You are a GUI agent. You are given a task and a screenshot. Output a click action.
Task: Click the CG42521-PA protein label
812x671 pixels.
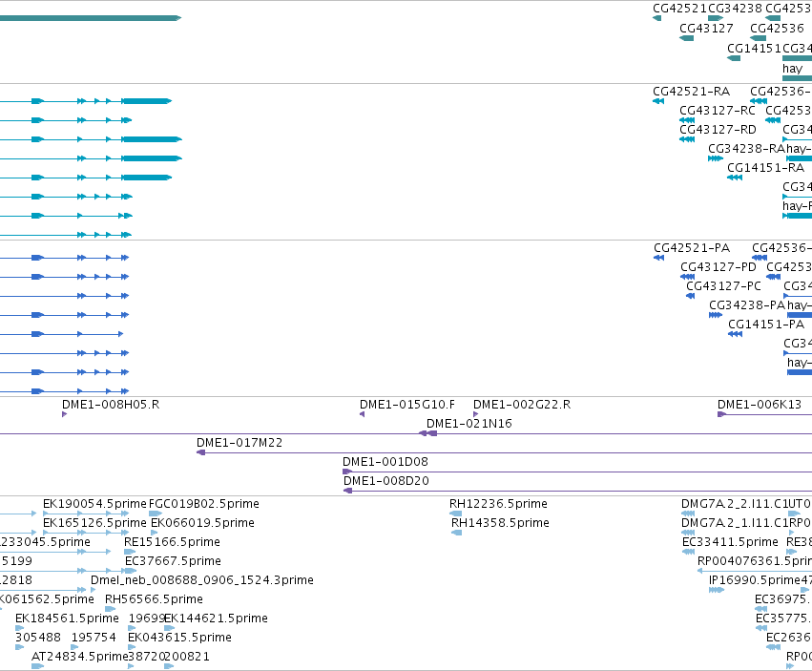692,247
